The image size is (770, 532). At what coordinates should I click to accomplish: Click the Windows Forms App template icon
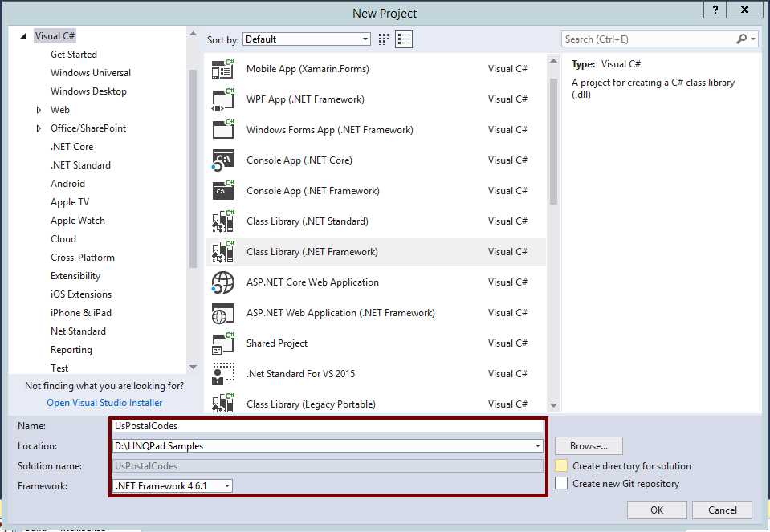point(223,130)
